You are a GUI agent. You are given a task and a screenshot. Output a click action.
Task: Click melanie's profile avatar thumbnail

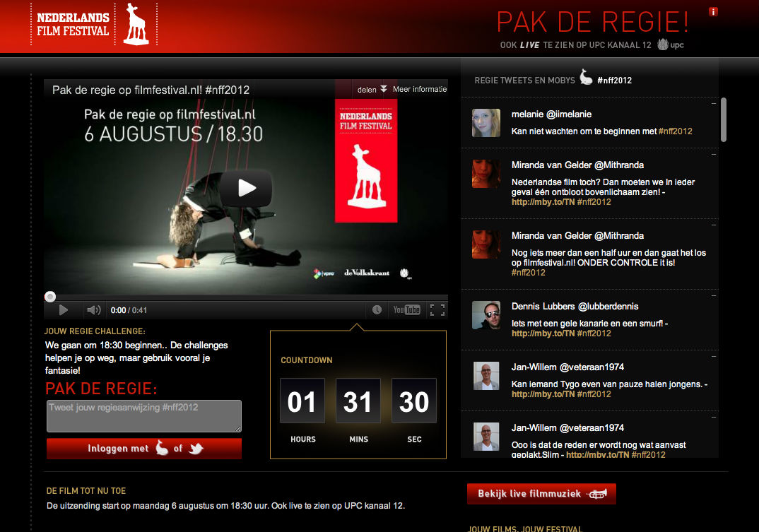coord(486,123)
